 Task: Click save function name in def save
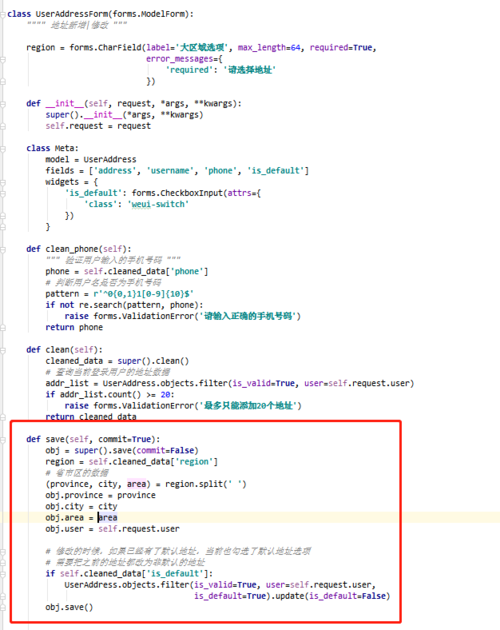click(55, 440)
